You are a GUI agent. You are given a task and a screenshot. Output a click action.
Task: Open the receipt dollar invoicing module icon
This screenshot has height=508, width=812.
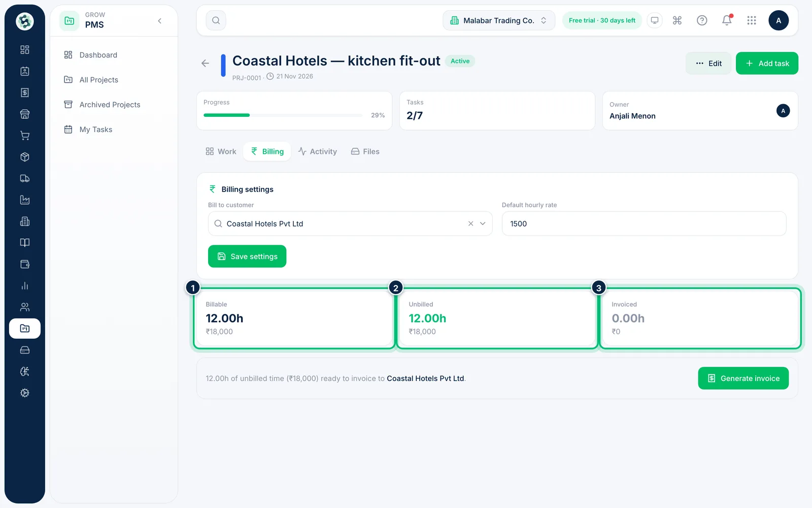pyautogui.click(x=24, y=92)
